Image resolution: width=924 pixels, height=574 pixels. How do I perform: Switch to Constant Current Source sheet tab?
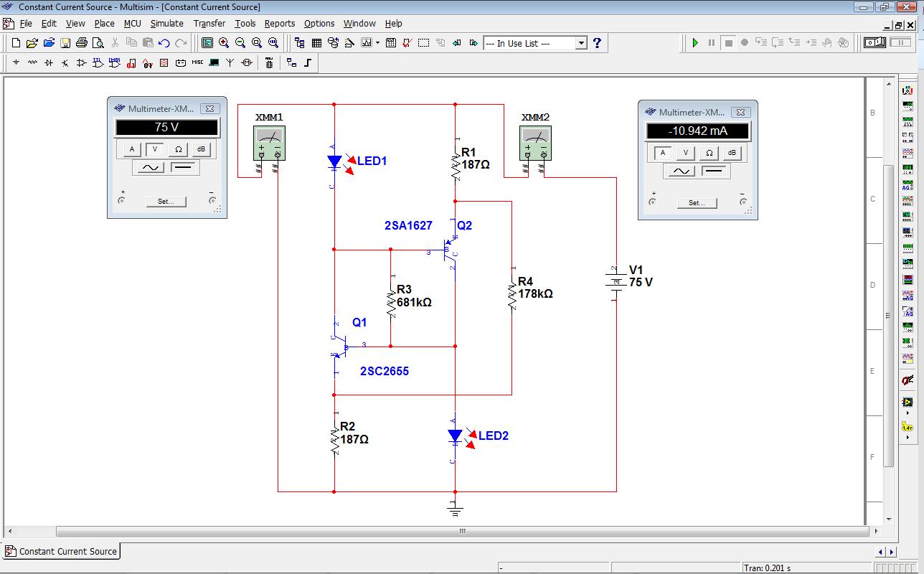coord(62,551)
